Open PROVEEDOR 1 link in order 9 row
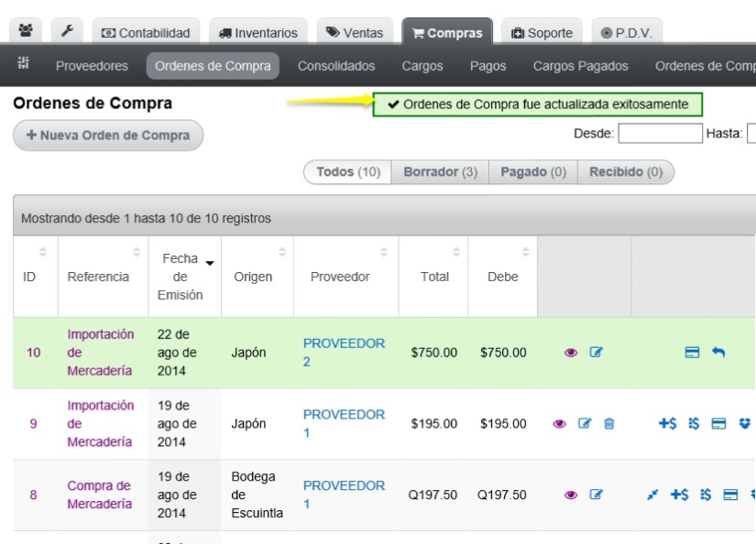The height and width of the screenshot is (544, 756). 344,423
